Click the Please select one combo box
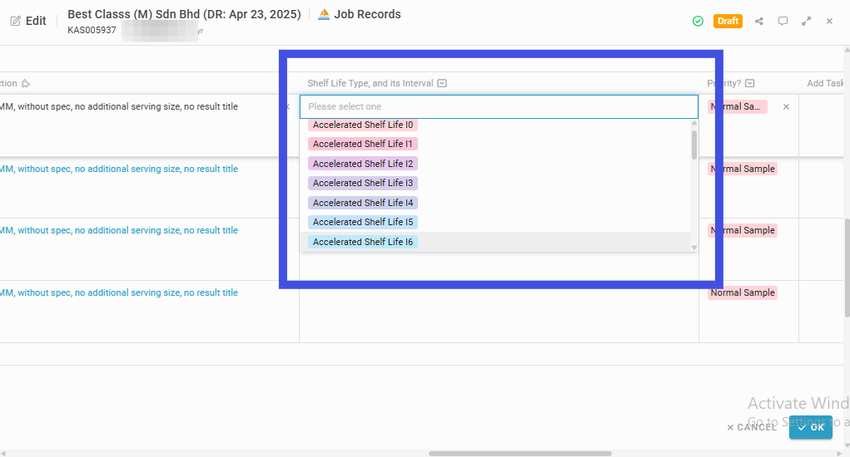The image size is (850, 457). [499, 107]
